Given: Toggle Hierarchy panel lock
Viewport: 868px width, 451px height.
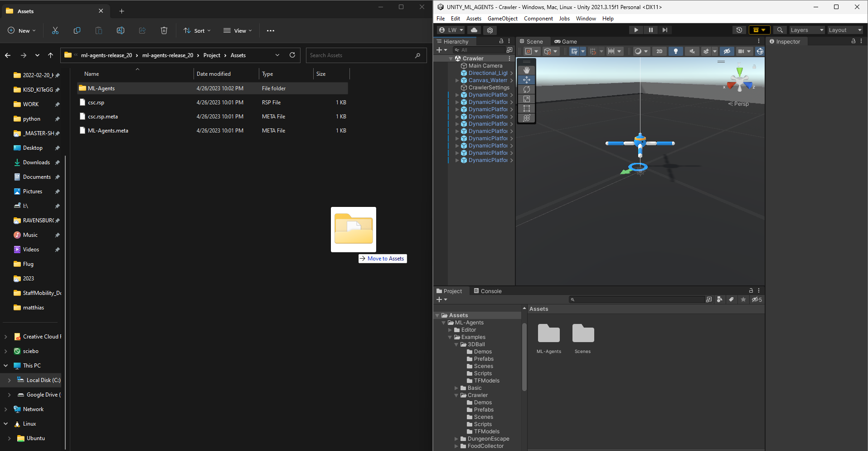Looking at the screenshot, I should pos(501,41).
